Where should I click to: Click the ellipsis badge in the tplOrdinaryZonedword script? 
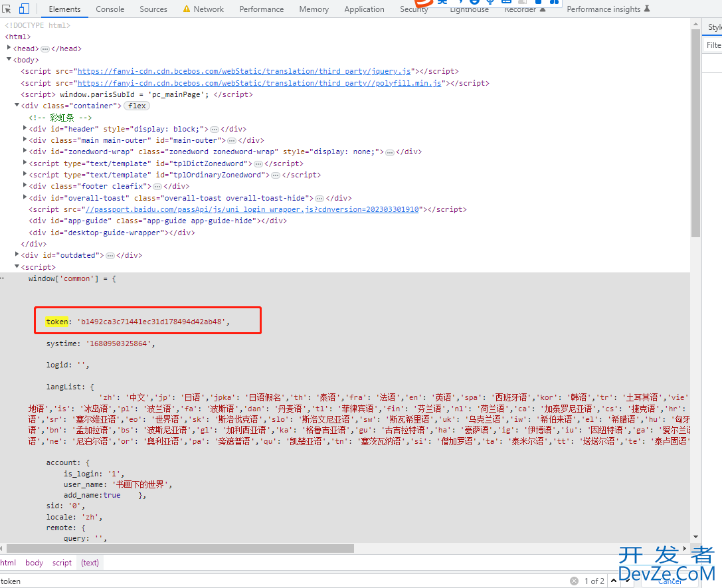276,175
